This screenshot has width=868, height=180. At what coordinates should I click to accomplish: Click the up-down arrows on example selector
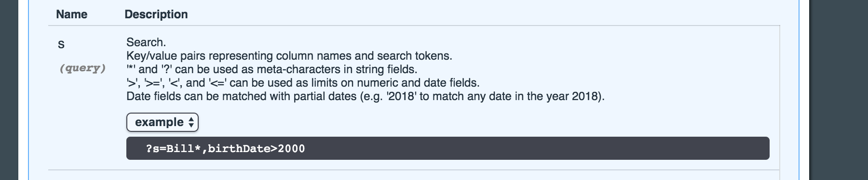click(x=191, y=122)
